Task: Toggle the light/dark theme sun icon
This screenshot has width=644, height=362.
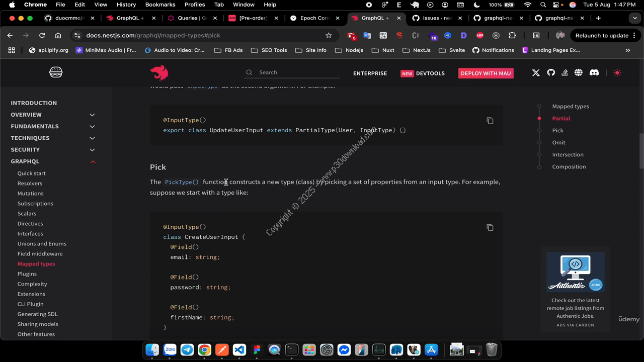Action: 617,73
